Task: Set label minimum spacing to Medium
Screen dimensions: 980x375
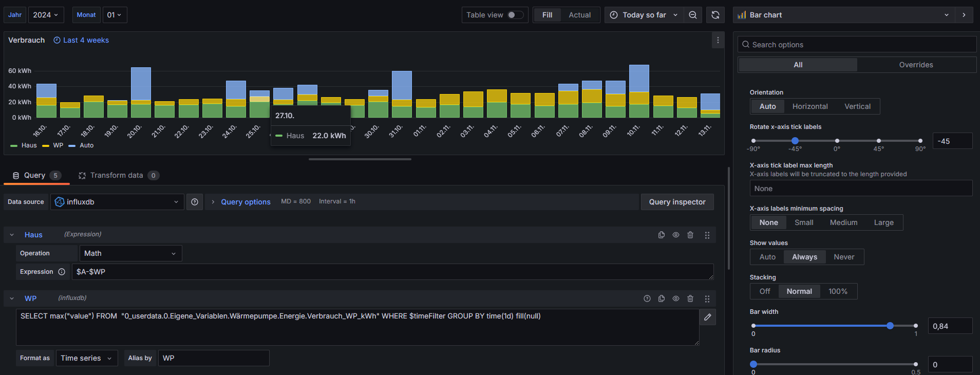Action: click(843, 222)
